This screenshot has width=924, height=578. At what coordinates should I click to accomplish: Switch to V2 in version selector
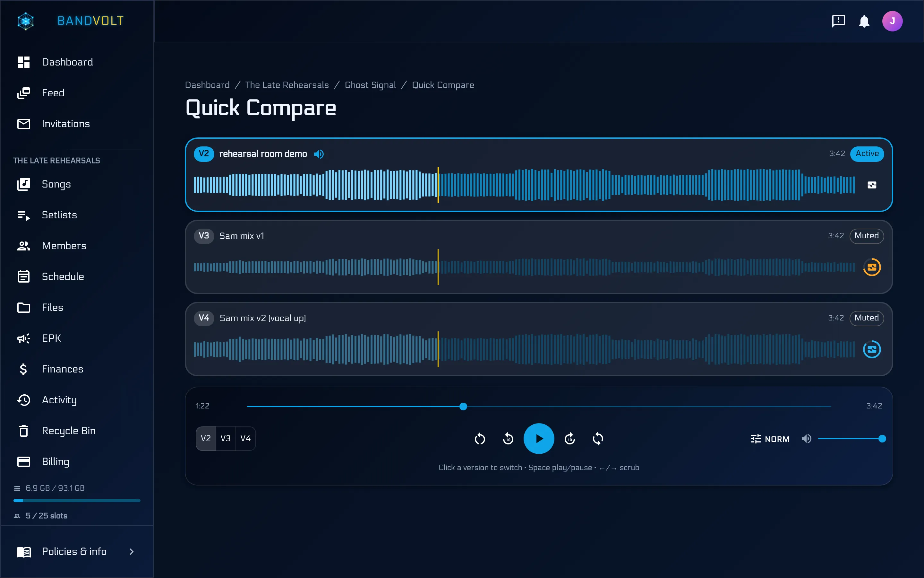click(206, 438)
